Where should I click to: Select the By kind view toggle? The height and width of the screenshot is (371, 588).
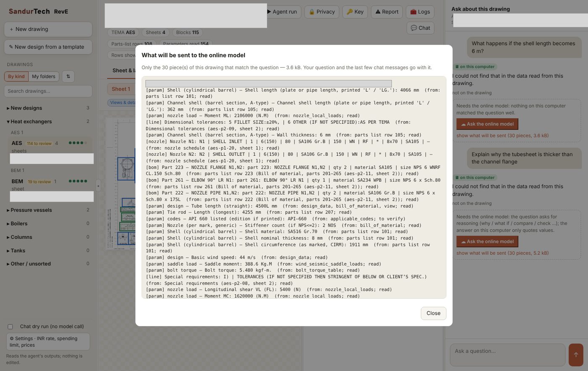(16, 76)
